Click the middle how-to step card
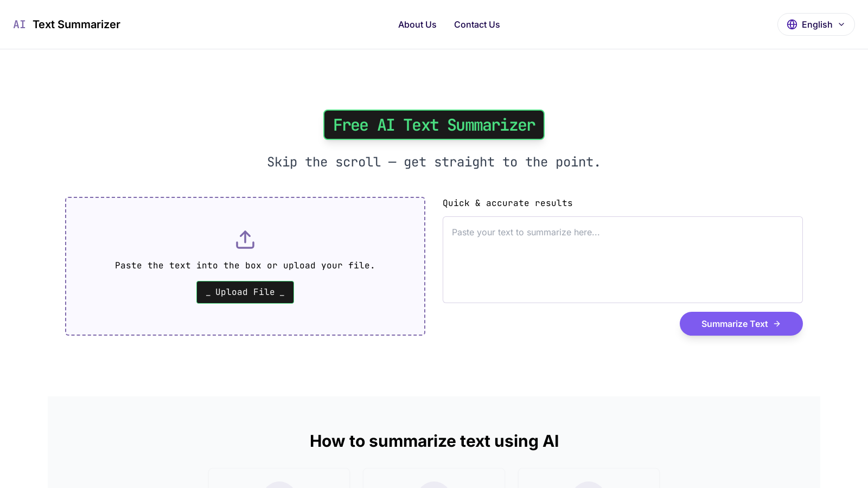Image resolution: width=868 pixels, height=488 pixels. (x=434, y=480)
